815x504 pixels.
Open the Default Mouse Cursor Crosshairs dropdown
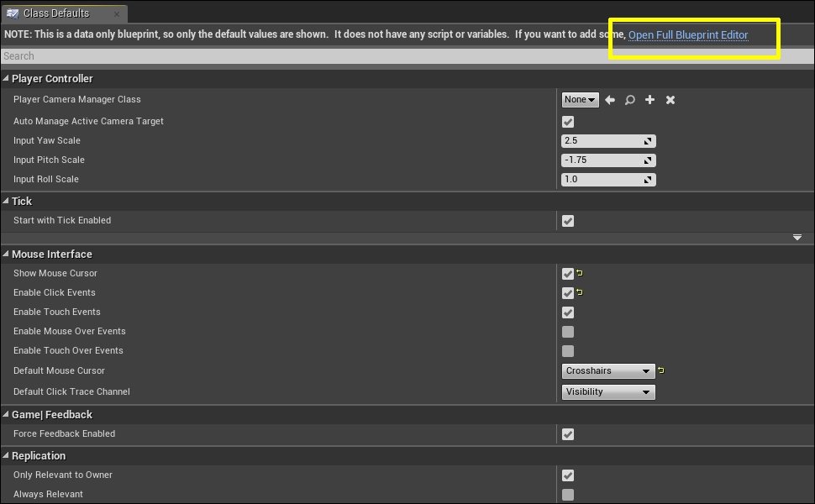point(608,370)
